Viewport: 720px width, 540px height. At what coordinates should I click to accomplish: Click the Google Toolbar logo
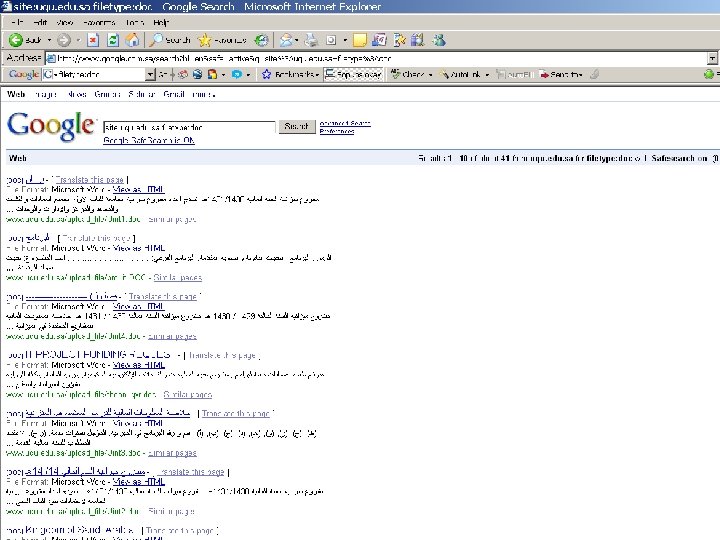tap(23, 74)
